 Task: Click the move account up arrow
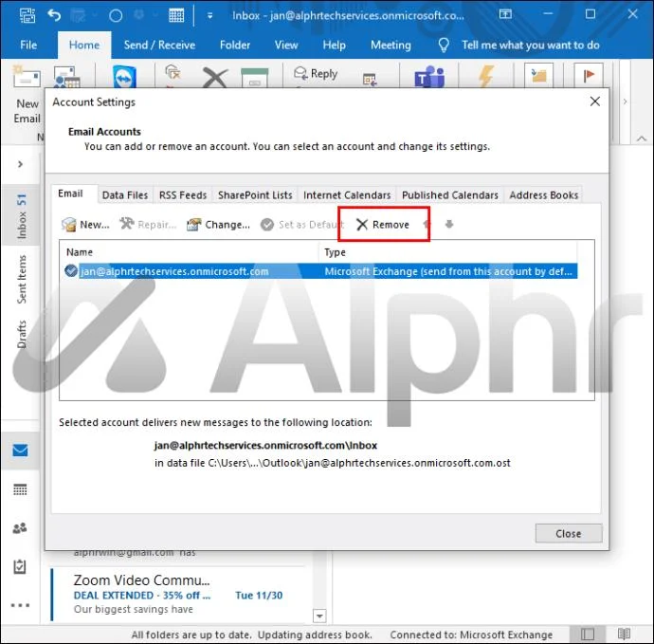coord(427,225)
